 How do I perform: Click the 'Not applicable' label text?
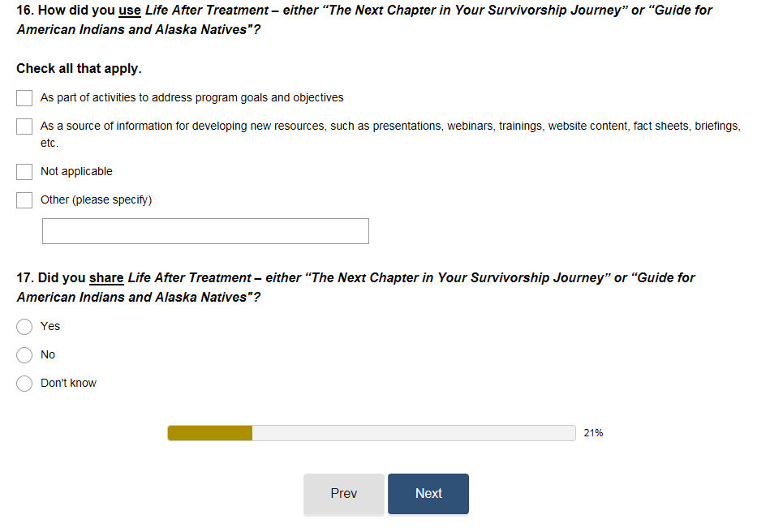[76, 172]
